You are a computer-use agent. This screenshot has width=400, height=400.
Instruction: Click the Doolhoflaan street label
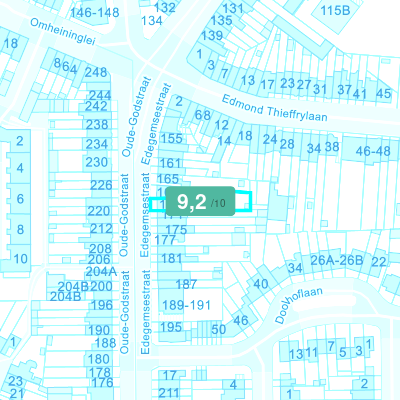click(x=298, y=305)
